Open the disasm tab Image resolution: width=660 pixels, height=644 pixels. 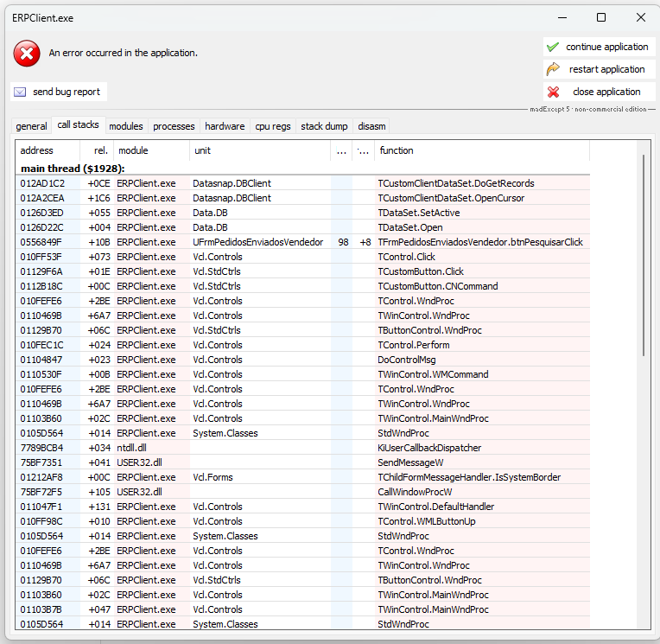click(x=371, y=126)
